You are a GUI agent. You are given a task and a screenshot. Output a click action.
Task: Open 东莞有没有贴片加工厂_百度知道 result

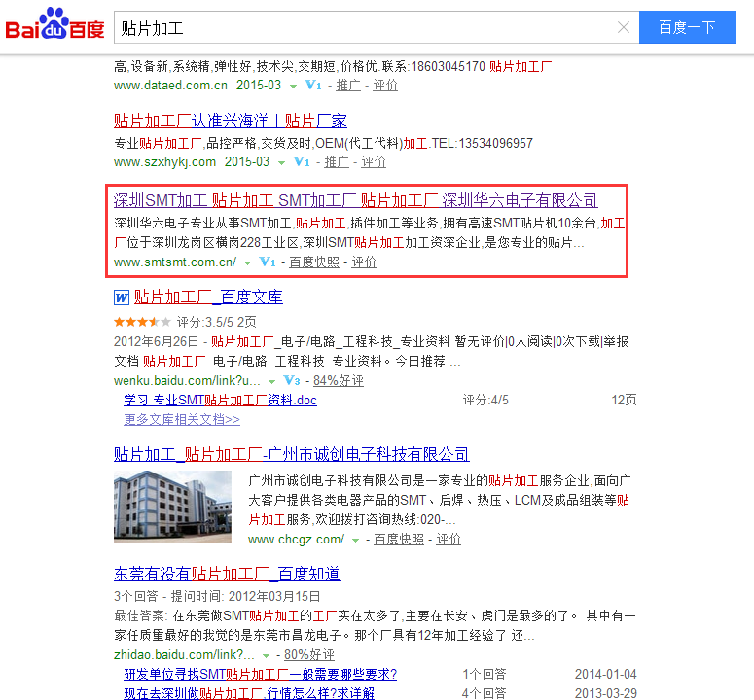click(227, 574)
